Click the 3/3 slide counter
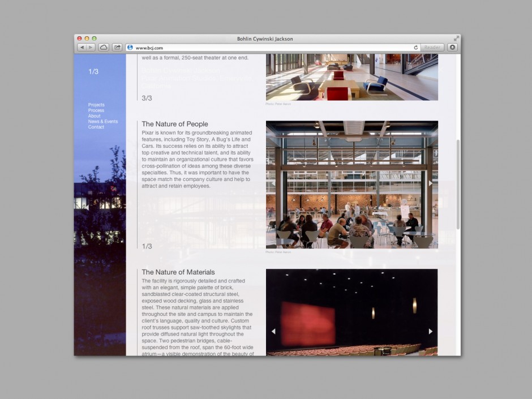 coord(147,98)
